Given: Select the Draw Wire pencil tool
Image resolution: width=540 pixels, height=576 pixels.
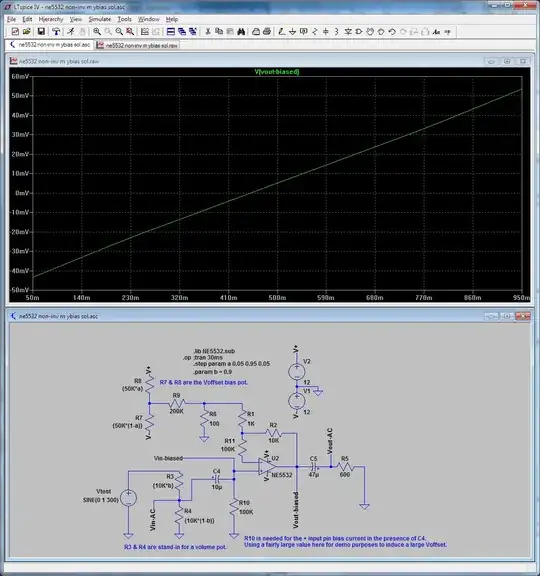Looking at the screenshot, I should tap(282, 32).
